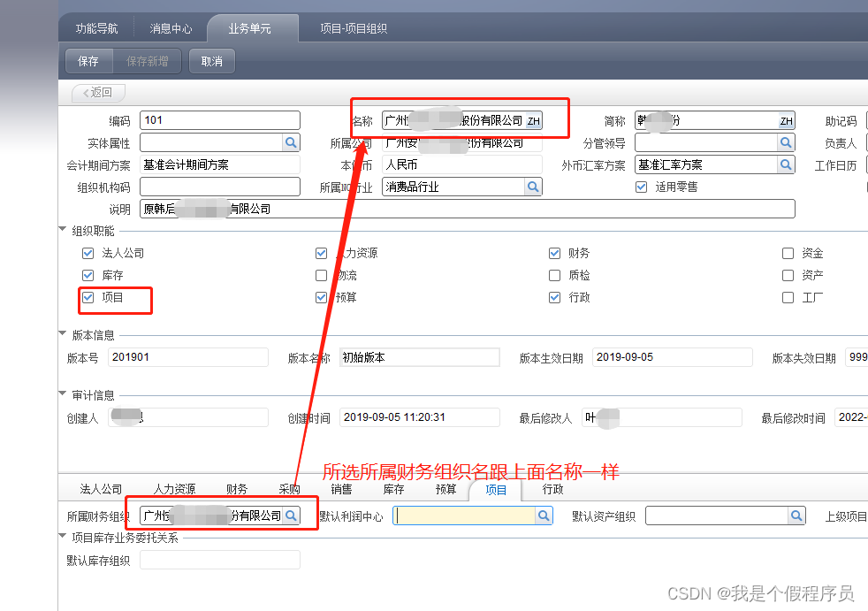The width and height of the screenshot is (868, 611).
Task: Collapse the 版本信息 section
Action: (64, 332)
